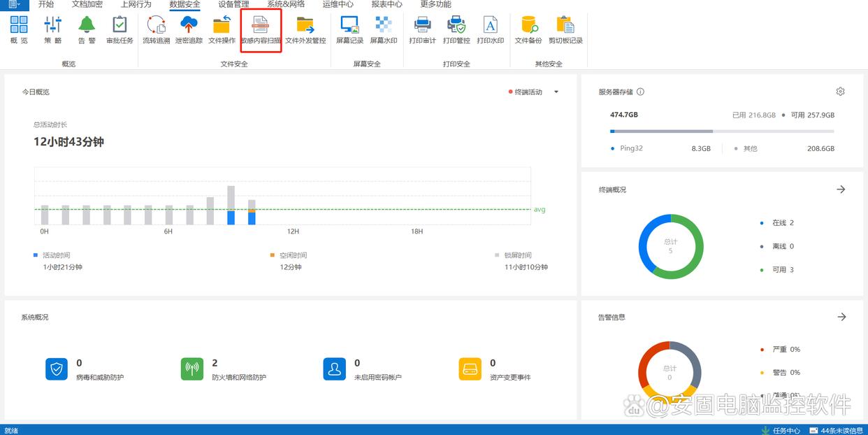This screenshot has height=435, width=868.
Task: Open the 审批任务 approval tasks icon
Action: [x=120, y=29]
